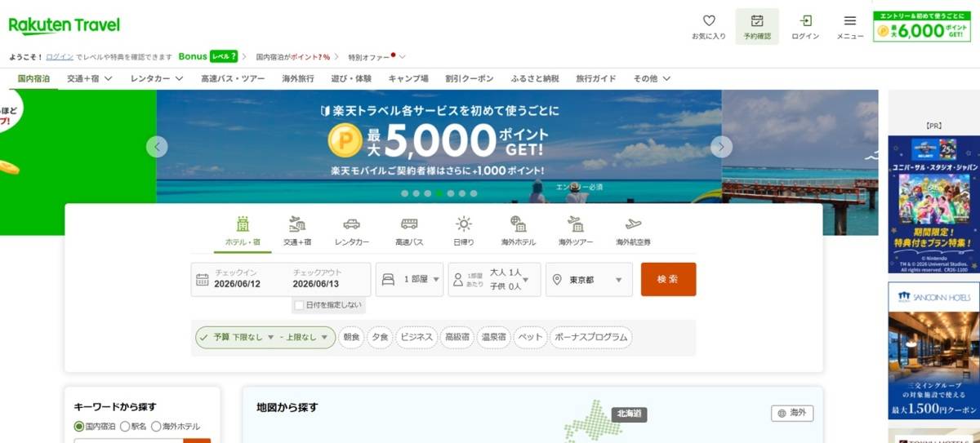Open the 旅行ガイド nav item
Image resolution: width=980 pixels, height=443 pixels.
click(596, 78)
